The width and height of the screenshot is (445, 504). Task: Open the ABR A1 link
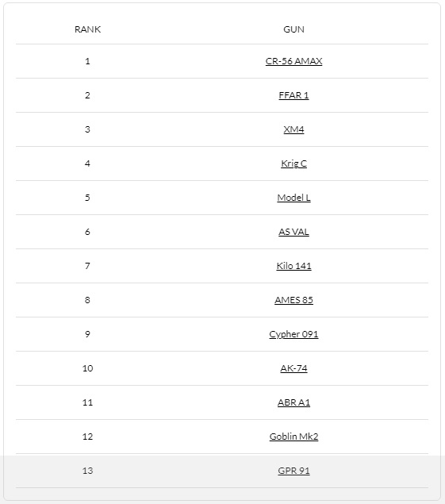(293, 402)
